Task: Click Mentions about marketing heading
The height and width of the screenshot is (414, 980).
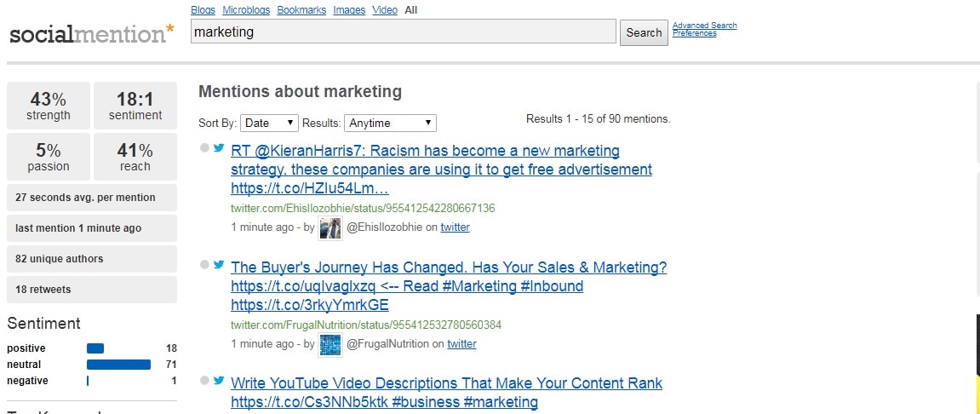Action: 300,92
